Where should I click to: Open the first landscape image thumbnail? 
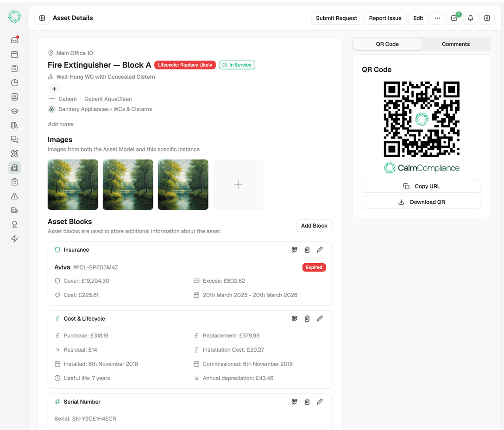(x=73, y=184)
